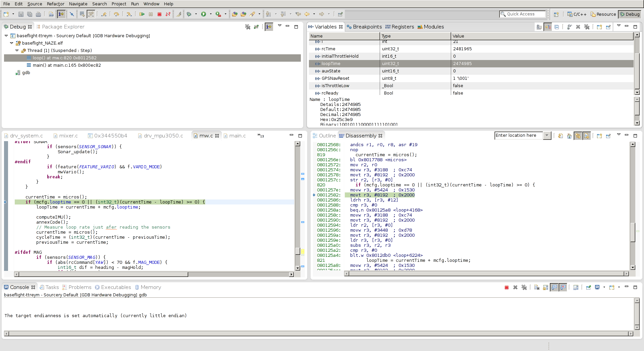Select the main() stack frame
The height and width of the screenshot is (351, 644).
[66, 65]
